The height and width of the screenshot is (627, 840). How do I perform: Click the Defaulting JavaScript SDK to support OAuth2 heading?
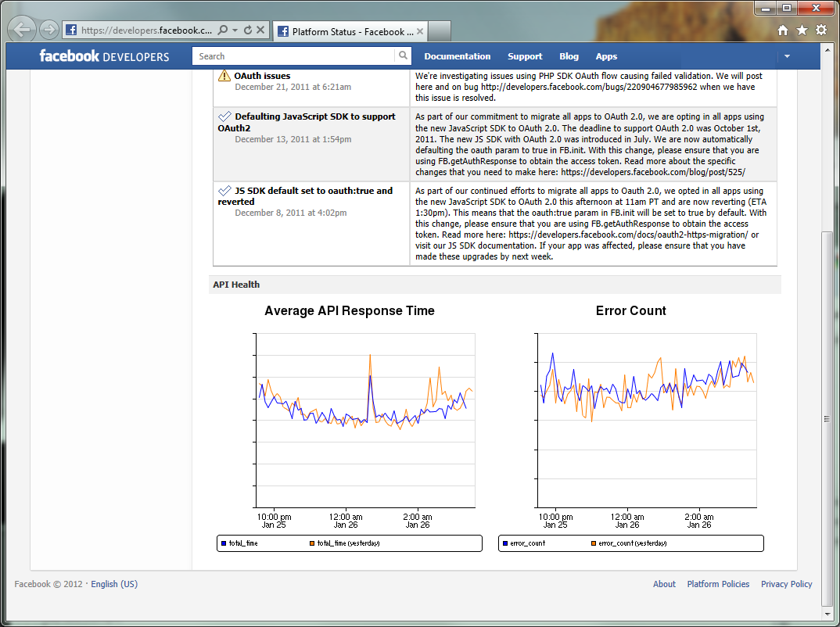coord(307,122)
